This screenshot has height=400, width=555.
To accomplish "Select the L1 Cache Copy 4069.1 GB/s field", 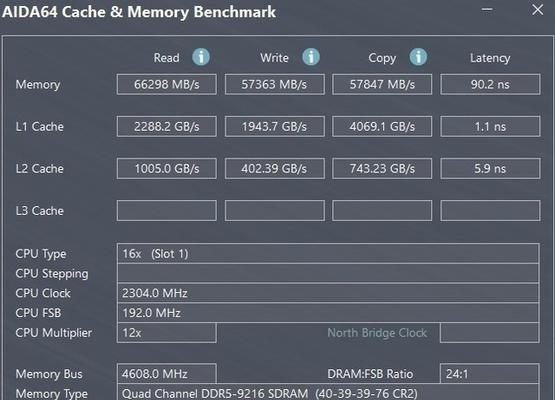I will point(382,126).
